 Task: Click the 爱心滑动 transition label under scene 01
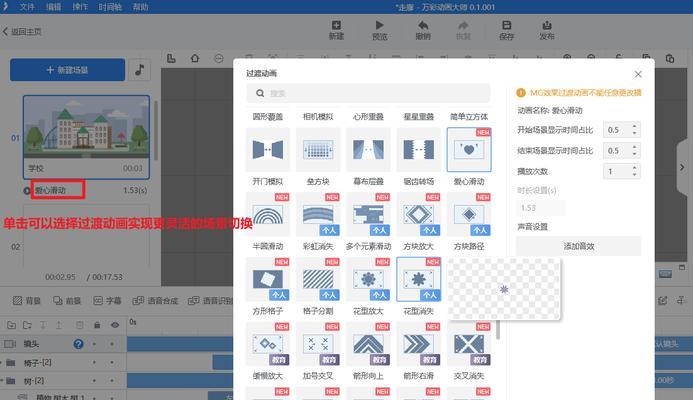pyautogui.click(x=50, y=190)
